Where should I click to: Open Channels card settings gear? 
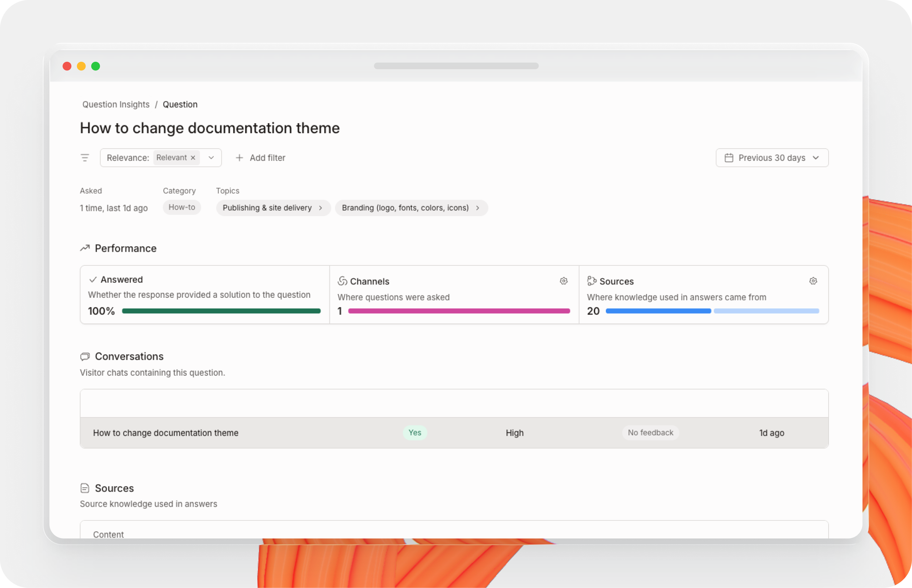(x=563, y=281)
